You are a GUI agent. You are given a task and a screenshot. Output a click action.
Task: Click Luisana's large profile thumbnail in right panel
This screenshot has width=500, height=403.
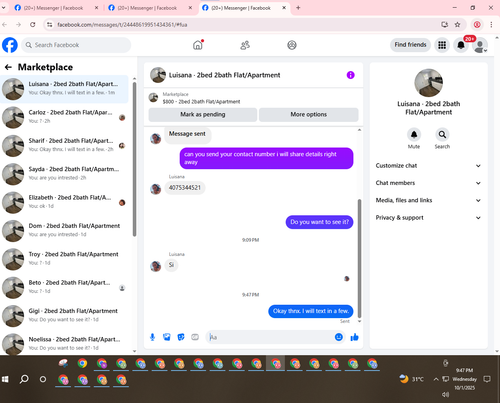[428, 83]
